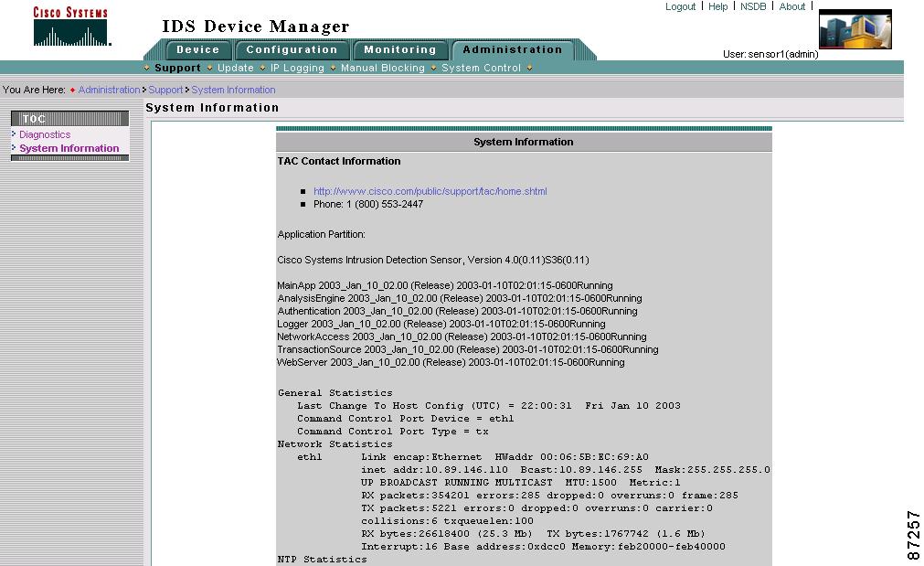Image resolution: width=924 pixels, height=566 pixels.
Task: Click the TAC phone number text
Action: (368, 204)
